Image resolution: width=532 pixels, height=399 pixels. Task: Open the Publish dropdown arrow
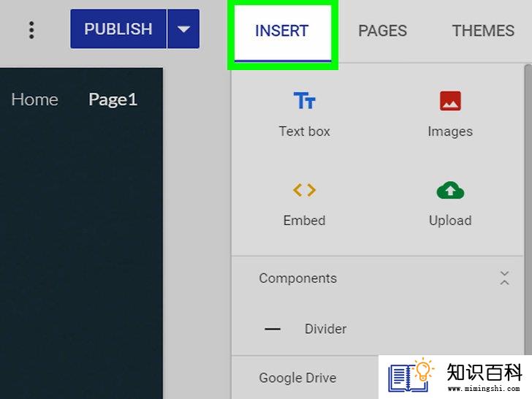(x=183, y=28)
